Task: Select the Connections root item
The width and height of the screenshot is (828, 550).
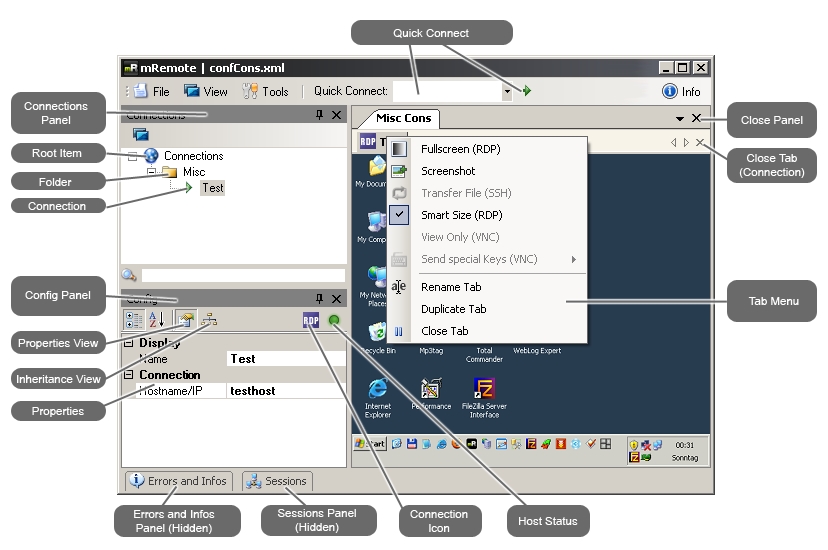Action: (x=193, y=156)
